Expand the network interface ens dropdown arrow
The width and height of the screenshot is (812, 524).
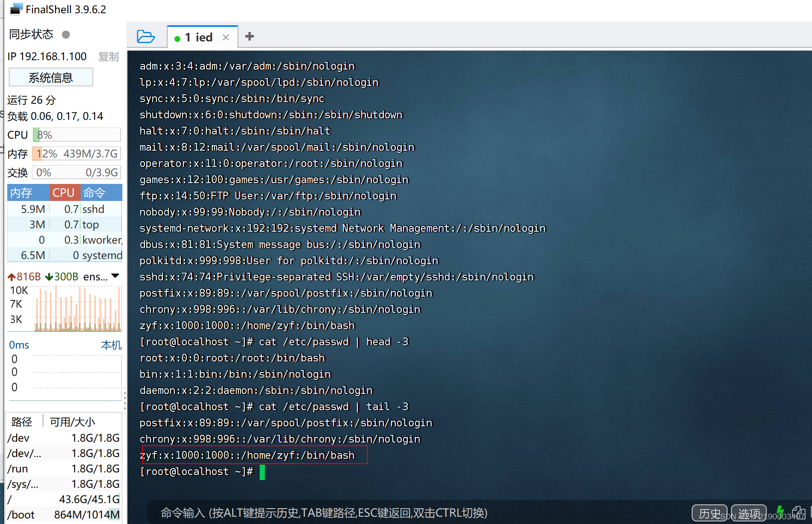point(115,276)
